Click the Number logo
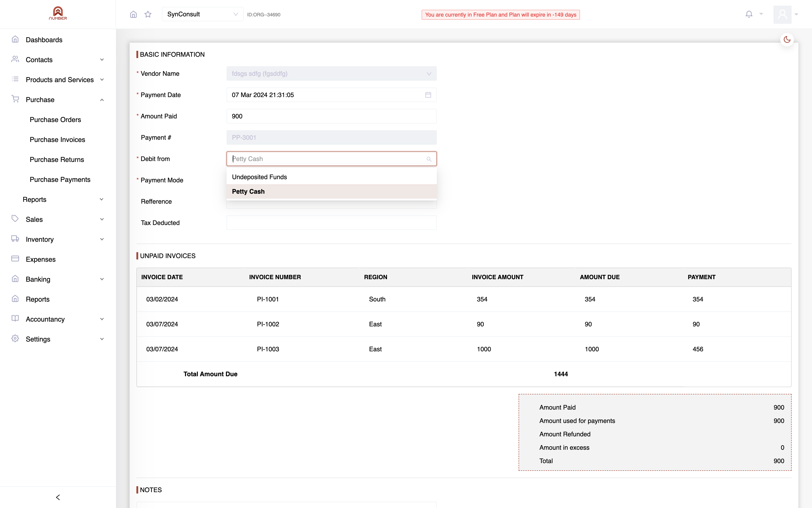Viewport: 812px width, 508px height. 58,13
